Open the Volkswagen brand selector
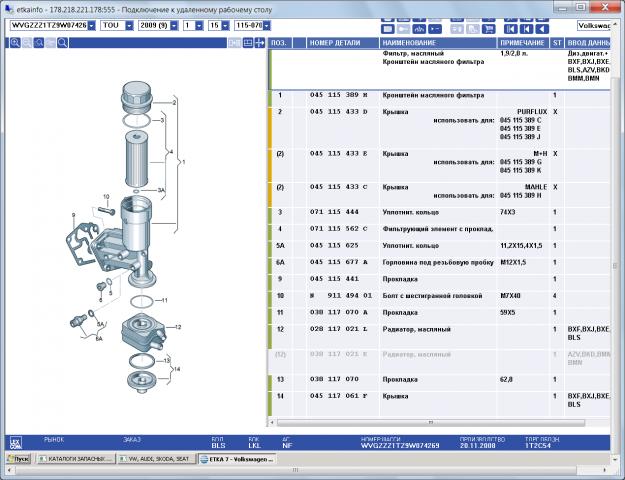This screenshot has width=625, height=480. coord(594,26)
